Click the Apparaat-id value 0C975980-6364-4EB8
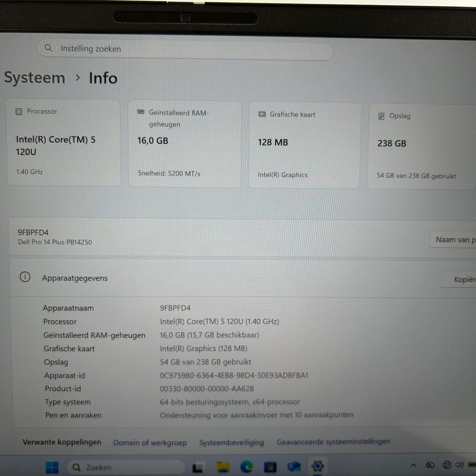Image resolution: width=476 pixels, height=476 pixels. point(234,375)
